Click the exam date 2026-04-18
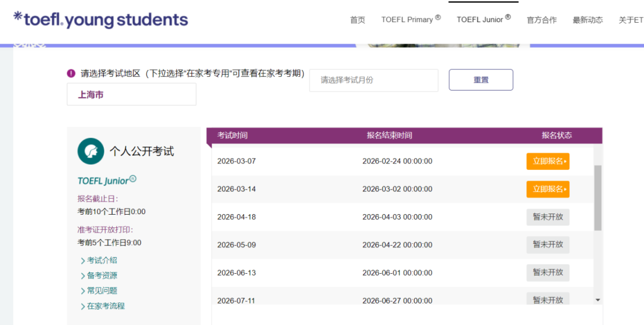 coord(237,217)
